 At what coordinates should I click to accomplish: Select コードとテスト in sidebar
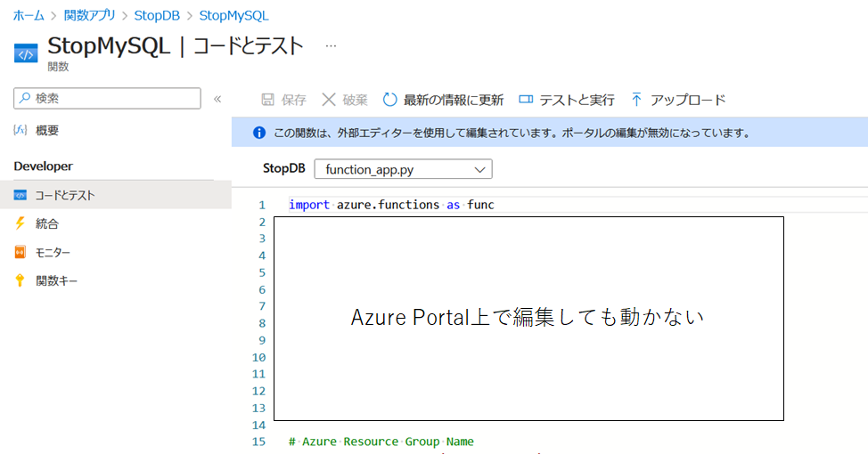click(x=116, y=195)
